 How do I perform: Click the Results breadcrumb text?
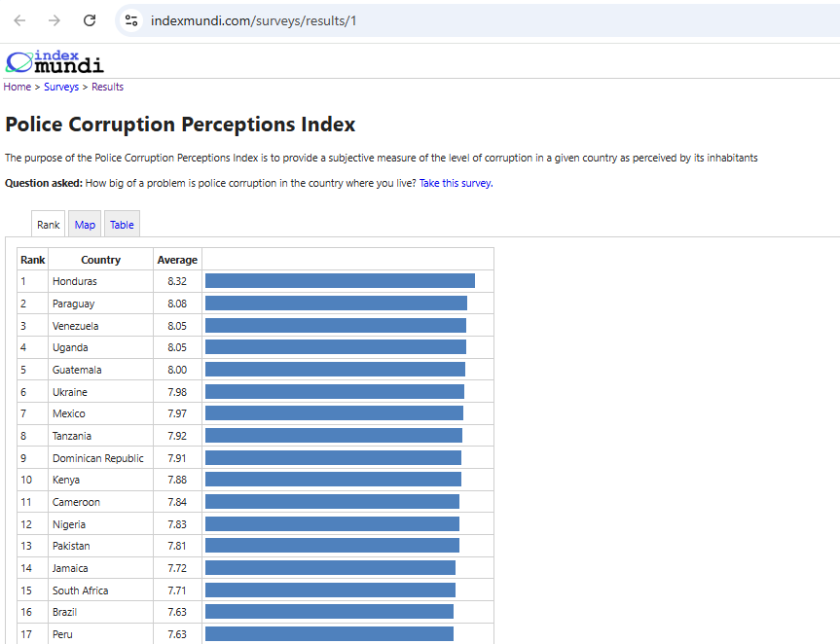(x=107, y=87)
